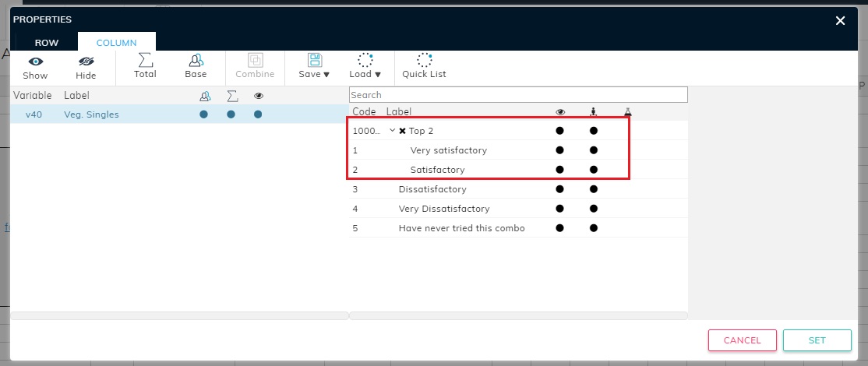Toggle second dot for Very Dissatisfactory row
The image size is (868, 366).
pos(594,209)
